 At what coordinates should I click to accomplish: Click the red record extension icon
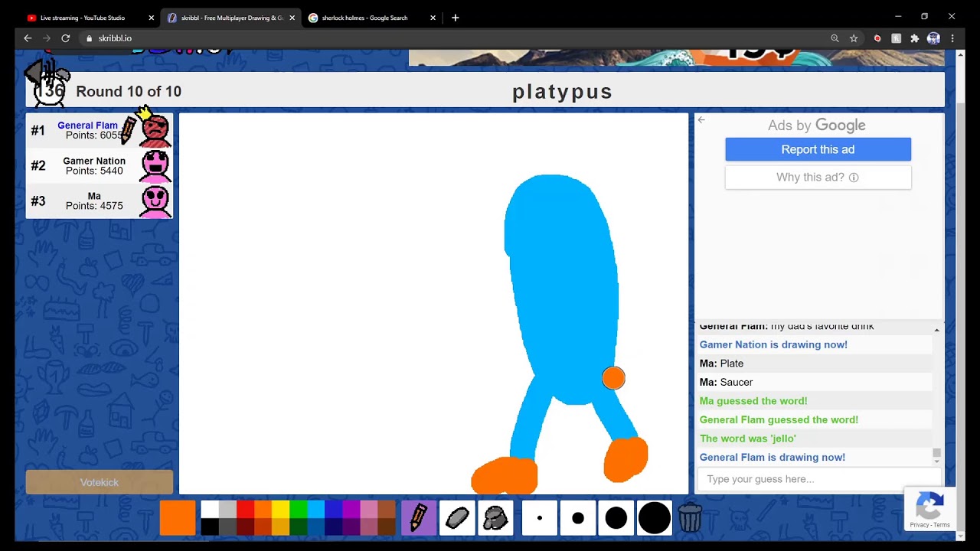[x=877, y=38]
